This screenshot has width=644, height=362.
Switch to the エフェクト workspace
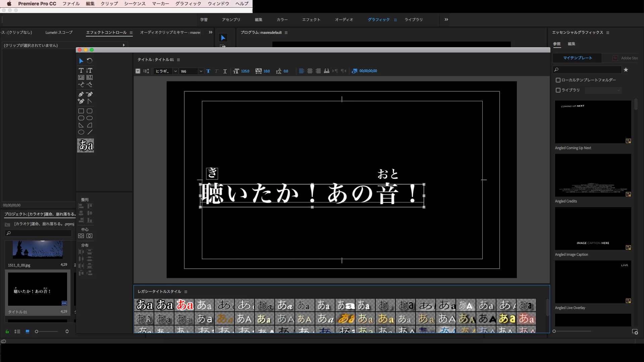[x=311, y=20]
